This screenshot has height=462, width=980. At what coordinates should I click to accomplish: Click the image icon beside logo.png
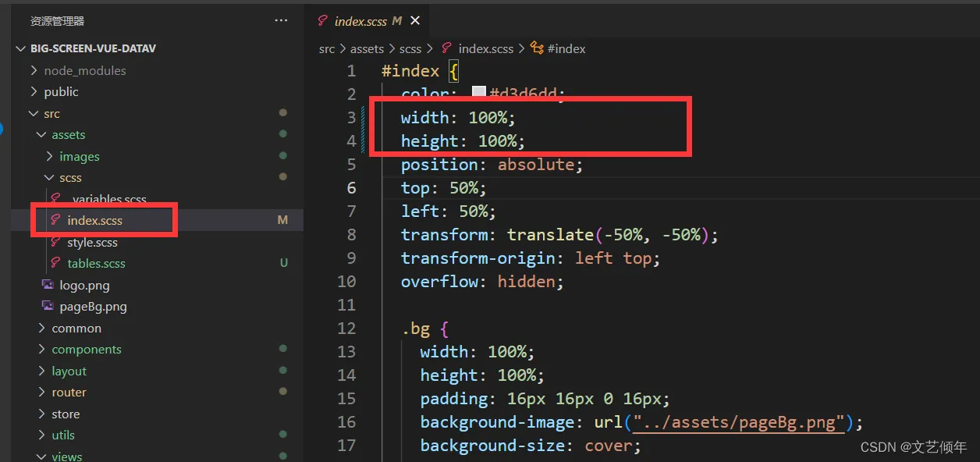[48, 285]
